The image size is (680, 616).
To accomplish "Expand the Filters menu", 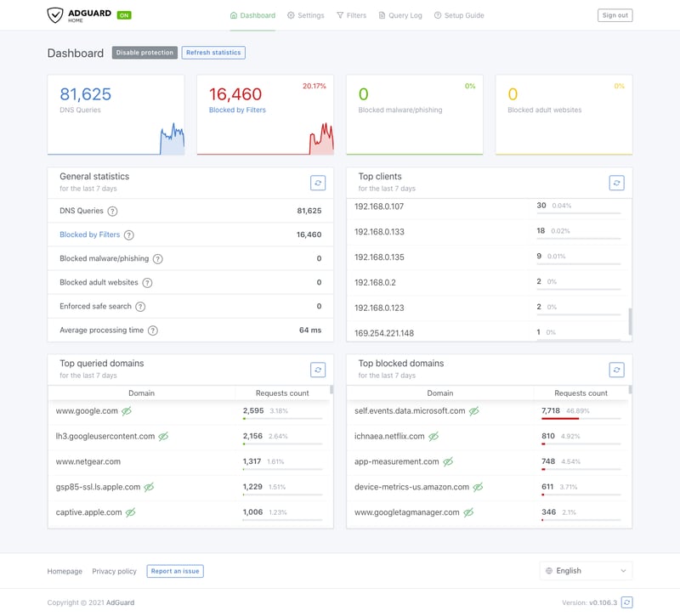I will pos(352,15).
